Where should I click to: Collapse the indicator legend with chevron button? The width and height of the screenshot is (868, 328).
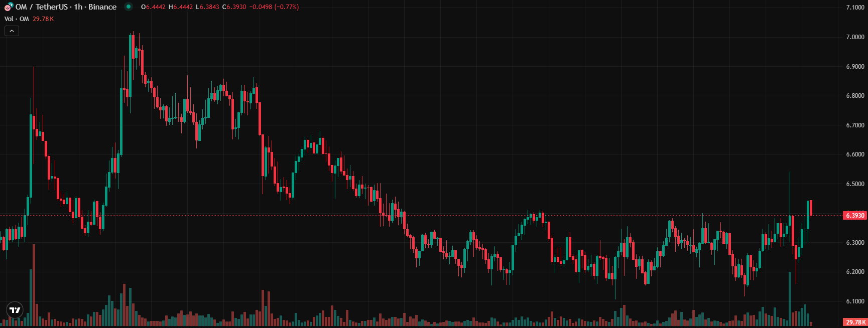coord(12,31)
